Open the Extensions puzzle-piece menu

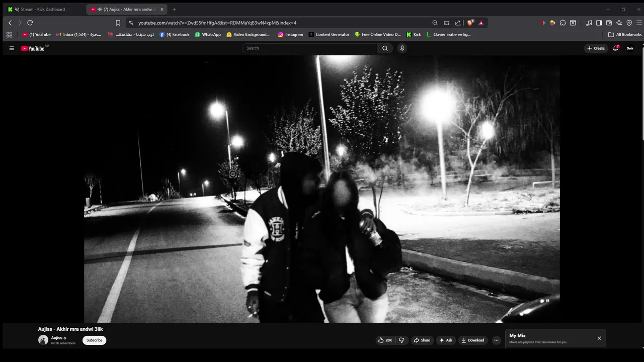click(x=563, y=23)
